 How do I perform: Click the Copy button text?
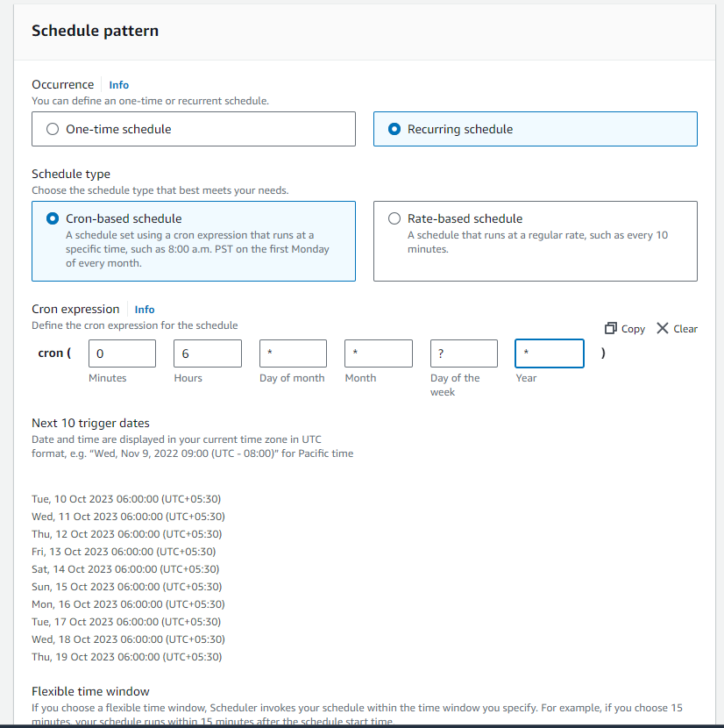coord(633,329)
